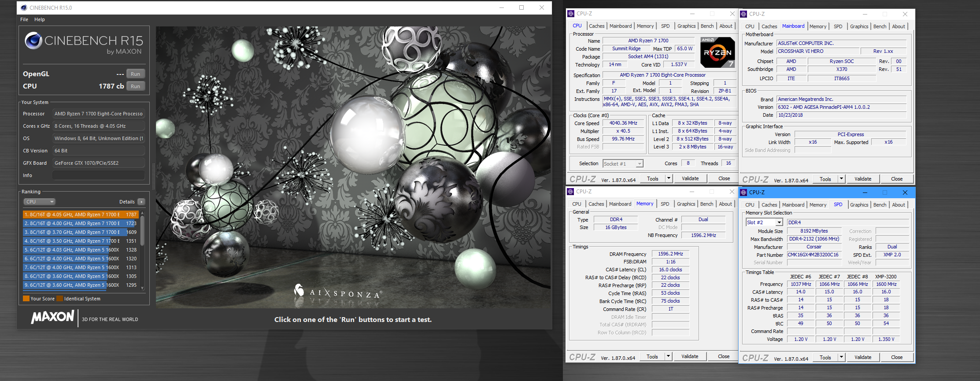Screen dimensions: 980x381
Task: Click Validate in CPU-Z Mainboard window
Action: coord(863,179)
